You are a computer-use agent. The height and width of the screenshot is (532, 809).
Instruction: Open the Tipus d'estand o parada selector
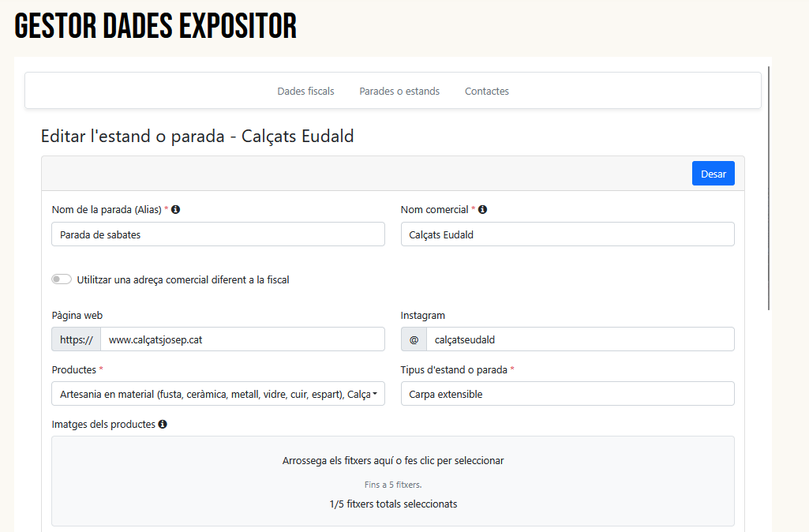(567, 394)
